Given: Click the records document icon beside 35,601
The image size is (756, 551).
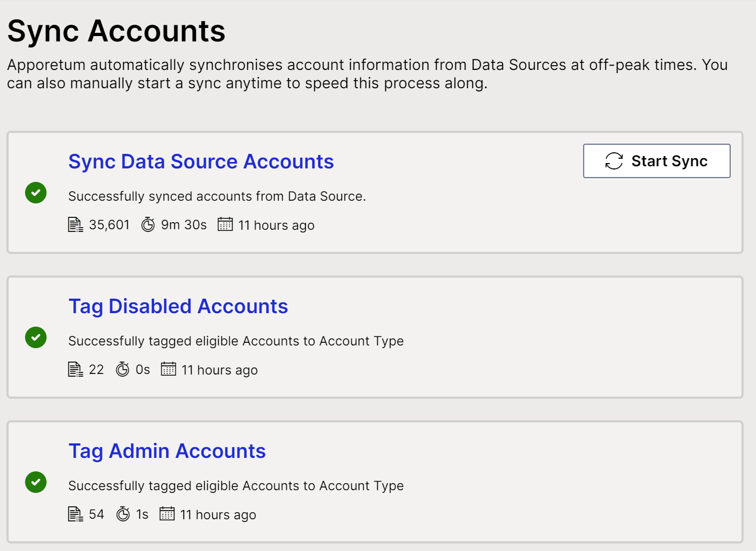Looking at the screenshot, I should point(75,224).
